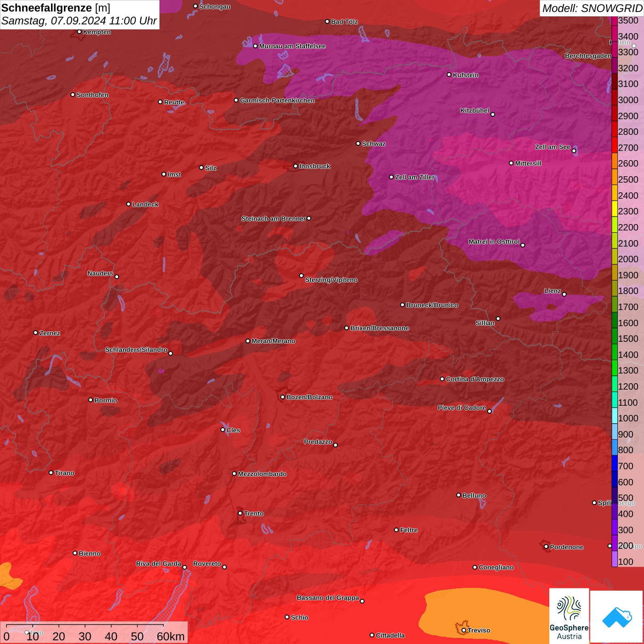
Task: Click the Landeck label
Action: [145, 204]
